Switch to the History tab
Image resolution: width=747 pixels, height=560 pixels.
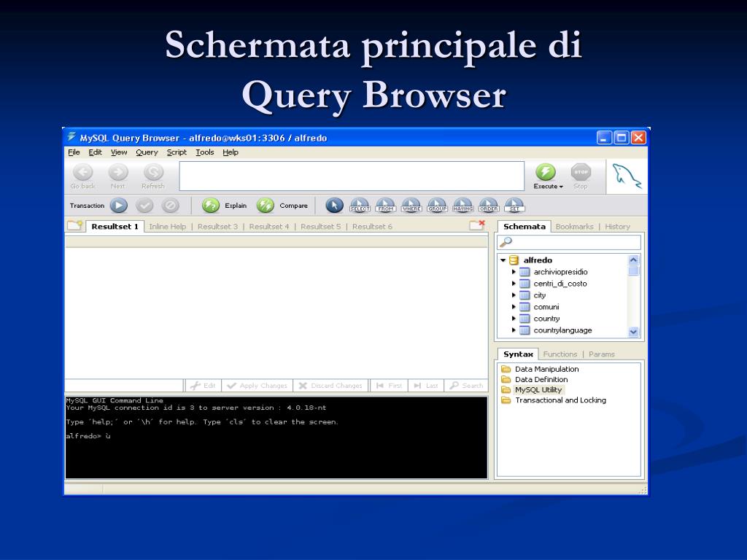617,227
